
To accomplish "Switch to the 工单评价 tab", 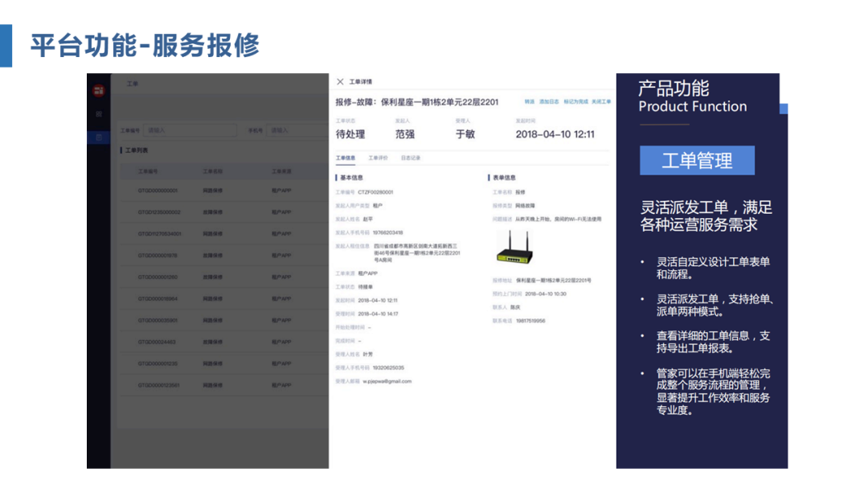I will tap(378, 158).
